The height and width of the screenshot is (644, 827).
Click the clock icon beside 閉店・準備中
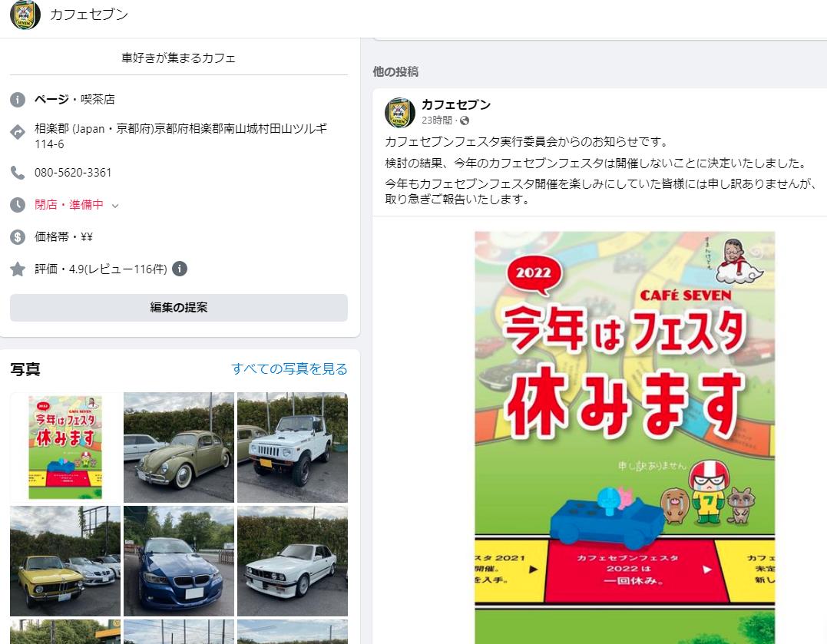point(18,205)
